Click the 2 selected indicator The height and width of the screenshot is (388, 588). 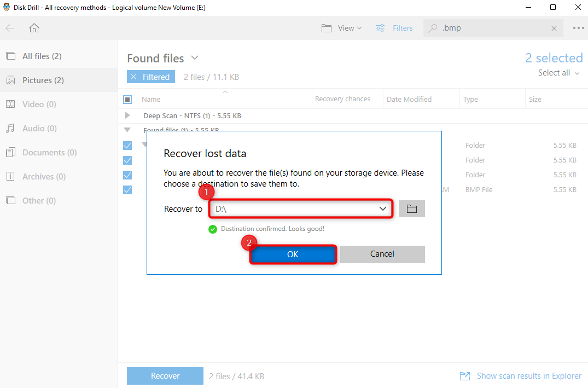554,58
